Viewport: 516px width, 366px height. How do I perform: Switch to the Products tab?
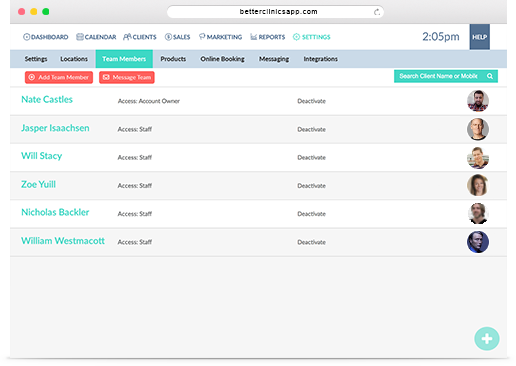[173, 59]
